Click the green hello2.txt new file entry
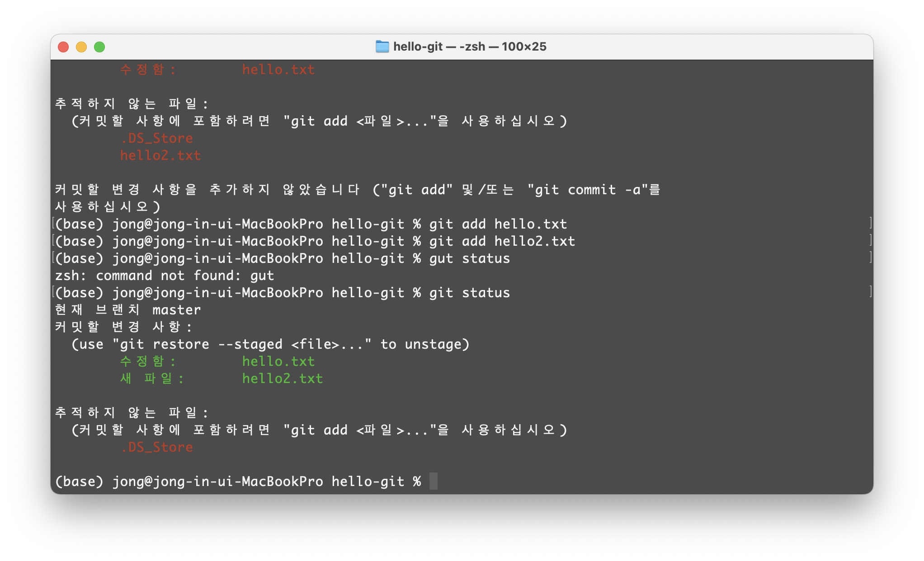Viewport: 924px width, 561px height. pyautogui.click(x=282, y=379)
